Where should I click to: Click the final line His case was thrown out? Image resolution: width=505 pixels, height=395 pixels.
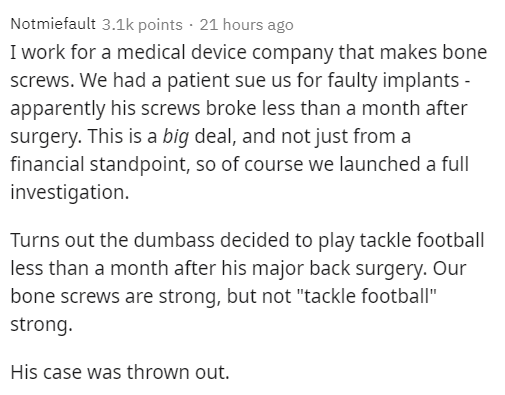pyautogui.click(x=120, y=372)
